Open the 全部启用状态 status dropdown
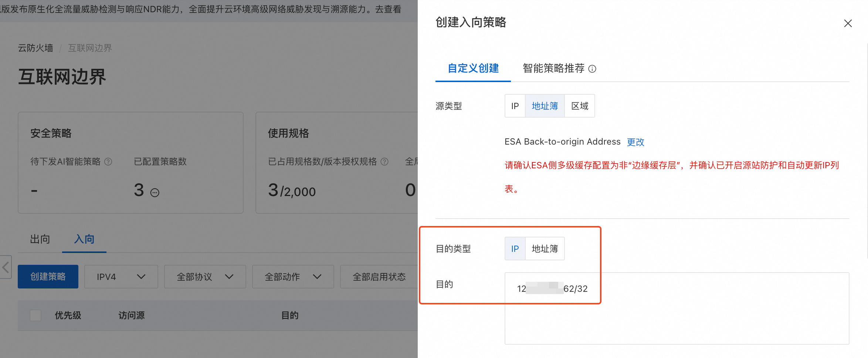 click(x=379, y=277)
